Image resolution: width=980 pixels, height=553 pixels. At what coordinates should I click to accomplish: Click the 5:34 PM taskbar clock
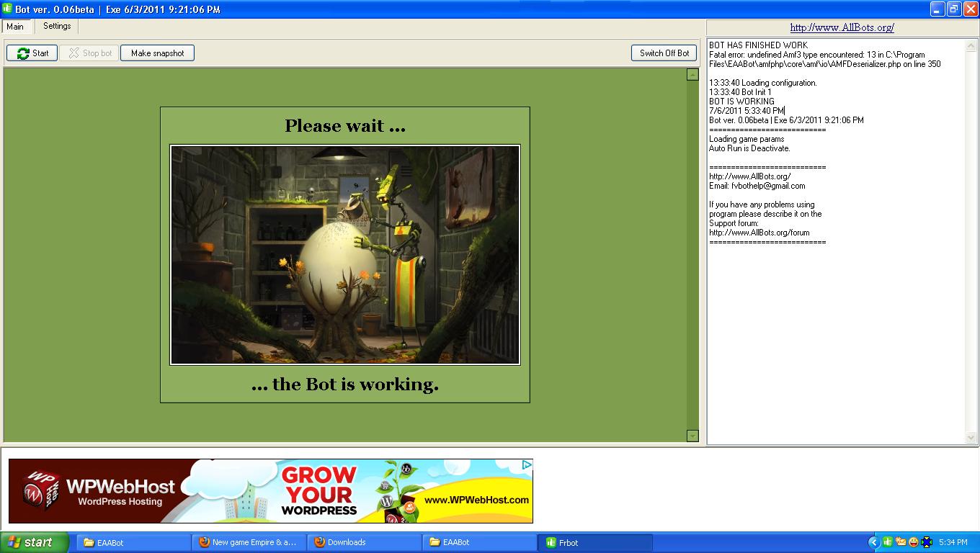pos(953,542)
